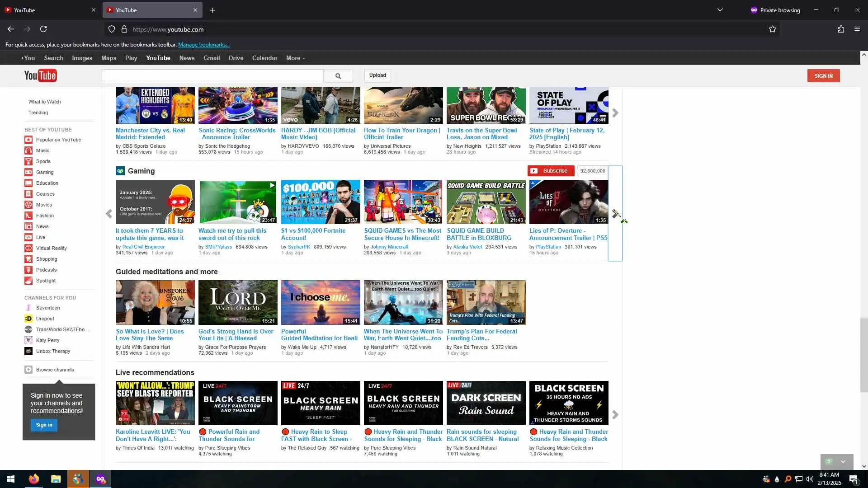Expand the More dropdown in top bar

(295, 58)
